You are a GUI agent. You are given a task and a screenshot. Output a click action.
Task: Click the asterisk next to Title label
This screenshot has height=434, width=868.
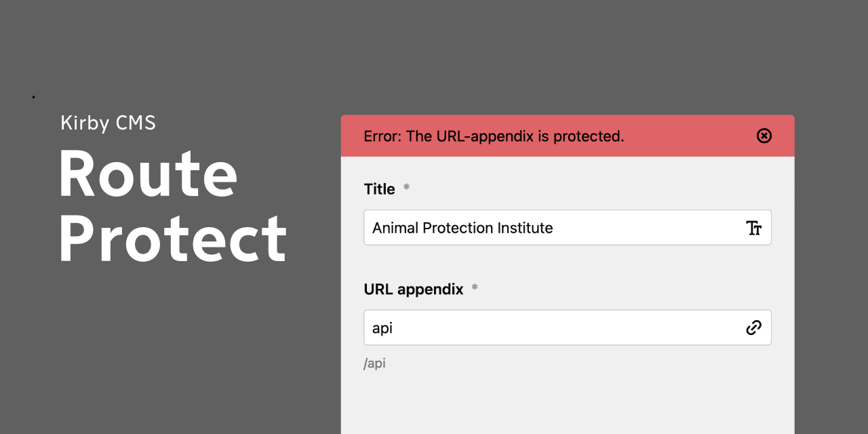406,189
